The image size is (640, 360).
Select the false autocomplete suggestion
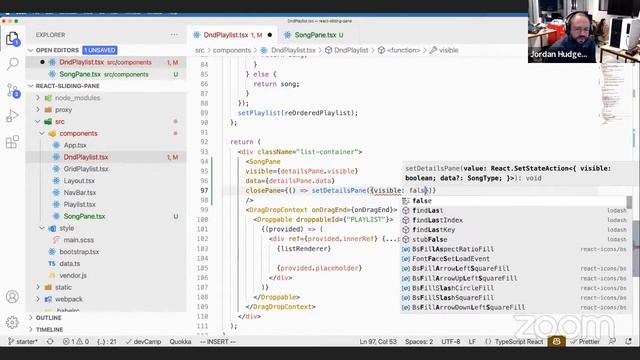coord(513,201)
